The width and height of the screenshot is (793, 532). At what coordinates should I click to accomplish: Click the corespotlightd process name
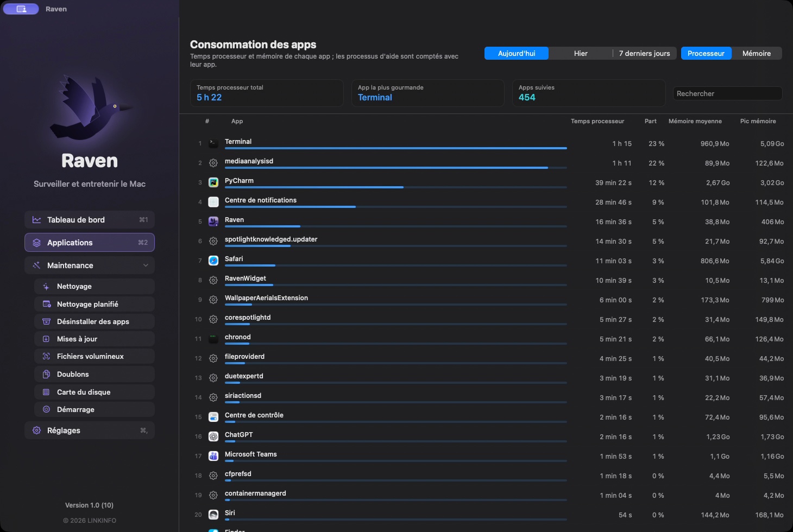tap(248, 318)
